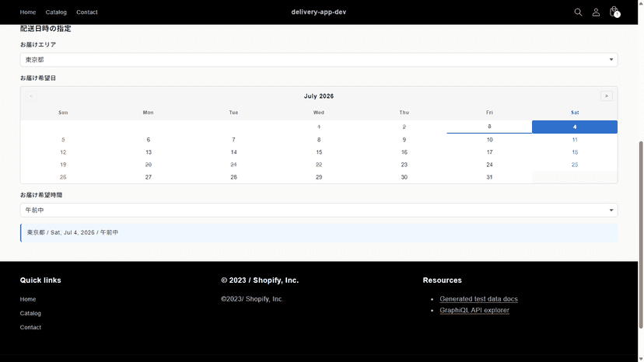Open the search magnifier icon
Viewport: 644px width, 362px height.
click(x=578, y=12)
